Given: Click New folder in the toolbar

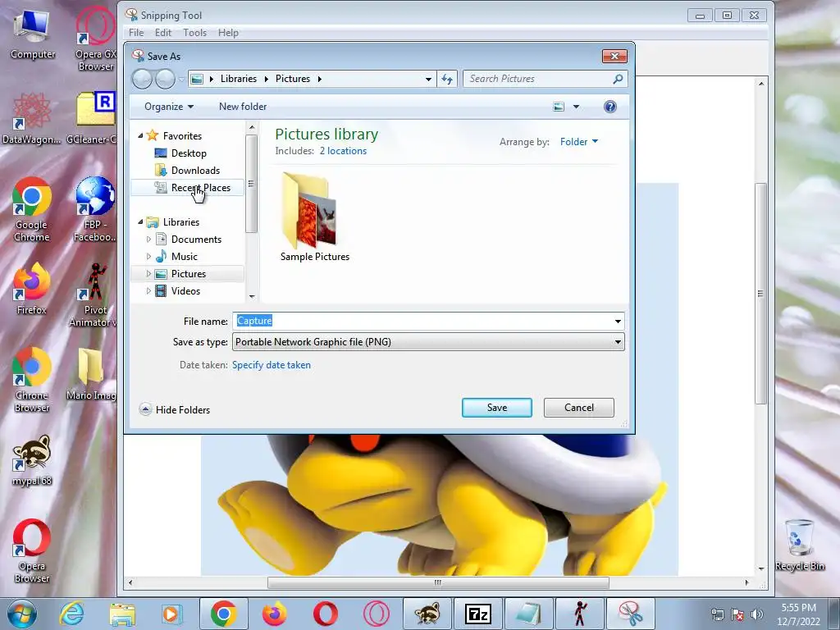Looking at the screenshot, I should point(243,107).
